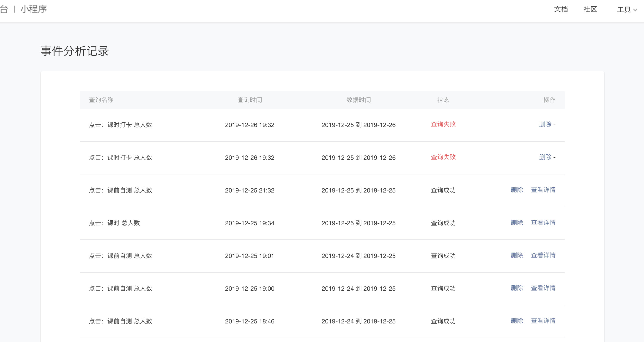The width and height of the screenshot is (644, 342).
Task: Delete the query made at 19:00
Action: tap(517, 288)
